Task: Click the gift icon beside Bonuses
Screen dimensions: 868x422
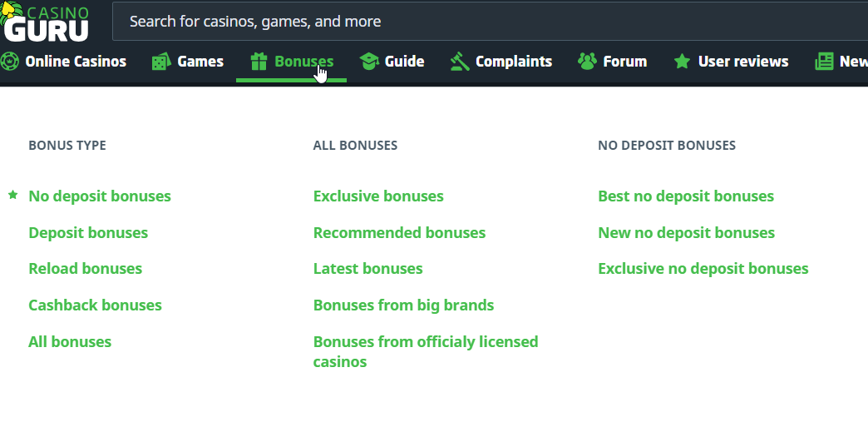Action: (259, 62)
